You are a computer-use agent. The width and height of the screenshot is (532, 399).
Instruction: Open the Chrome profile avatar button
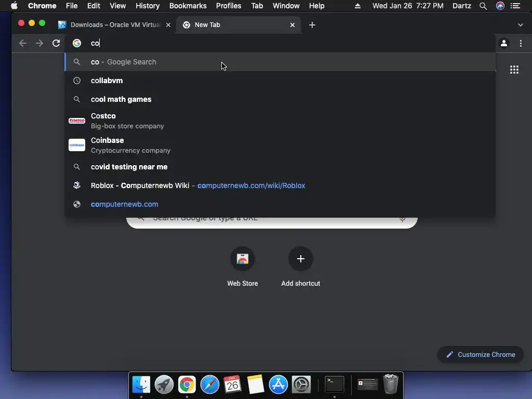pyautogui.click(x=504, y=43)
